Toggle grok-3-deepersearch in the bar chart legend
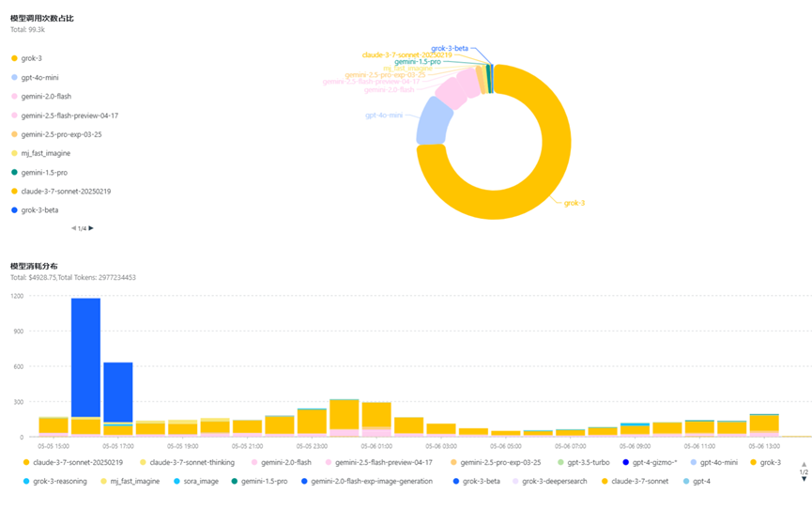812x509 pixels. tap(549, 482)
